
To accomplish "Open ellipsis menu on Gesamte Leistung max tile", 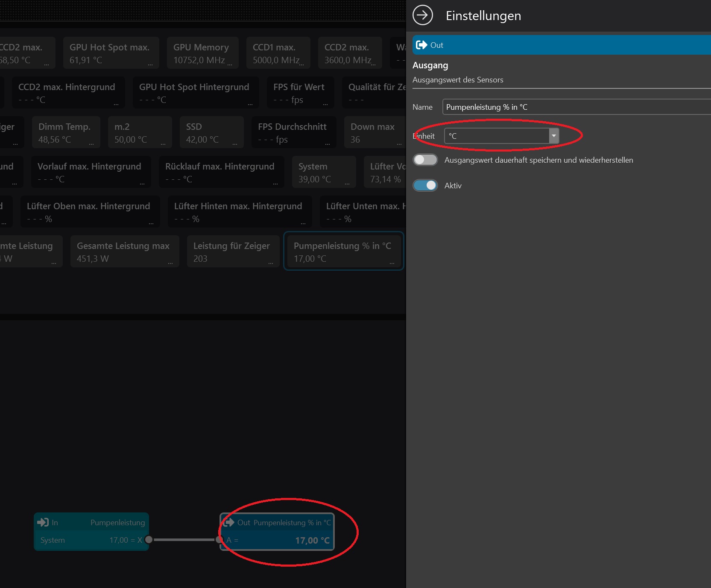I will coord(170,263).
